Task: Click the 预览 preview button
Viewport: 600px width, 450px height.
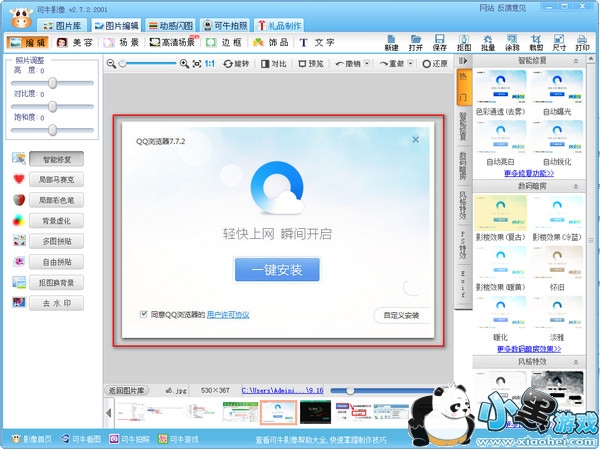Action: pyautogui.click(x=311, y=64)
